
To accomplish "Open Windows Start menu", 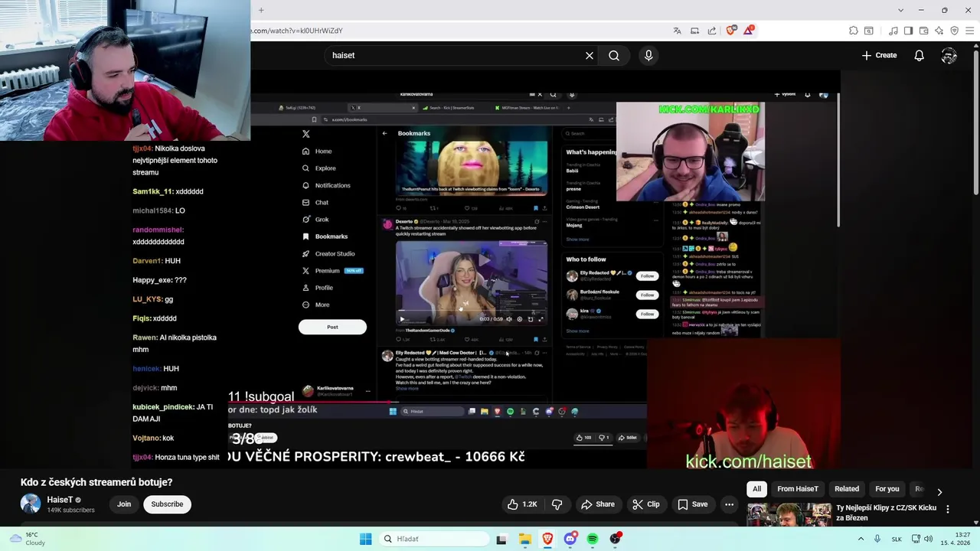I will pos(365,539).
